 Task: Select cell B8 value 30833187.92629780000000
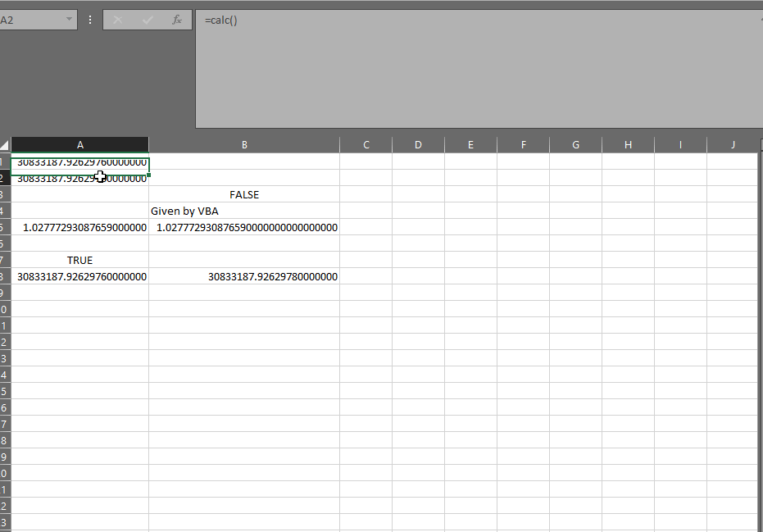[244, 276]
